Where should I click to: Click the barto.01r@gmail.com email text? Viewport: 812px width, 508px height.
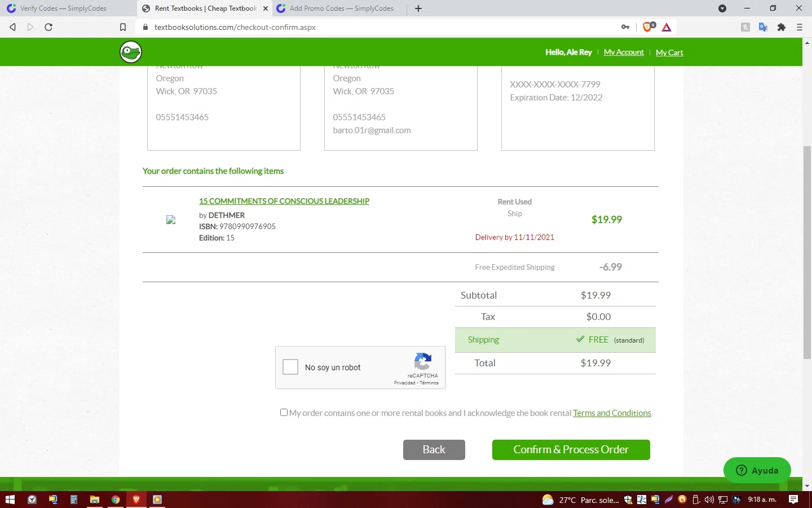pyautogui.click(x=372, y=130)
